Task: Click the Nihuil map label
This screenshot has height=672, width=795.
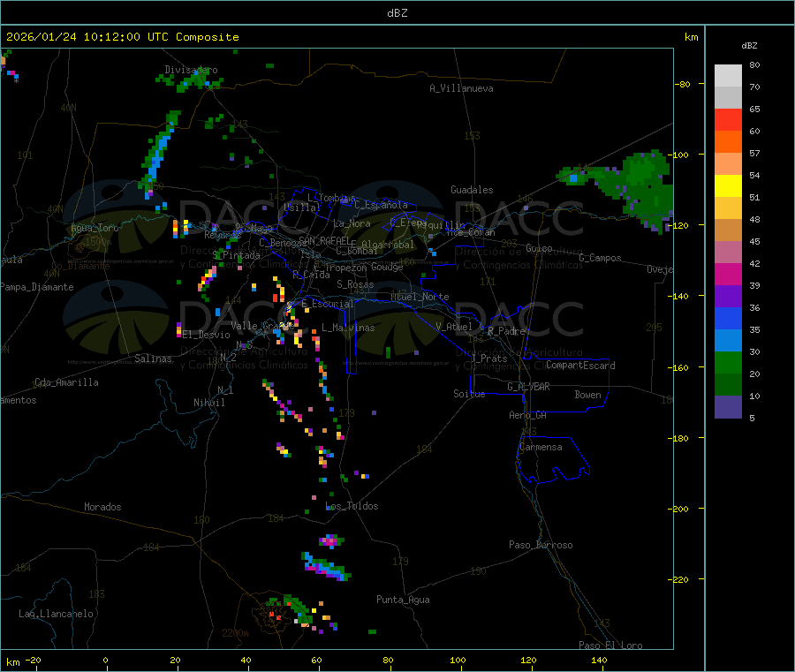Action: click(209, 403)
